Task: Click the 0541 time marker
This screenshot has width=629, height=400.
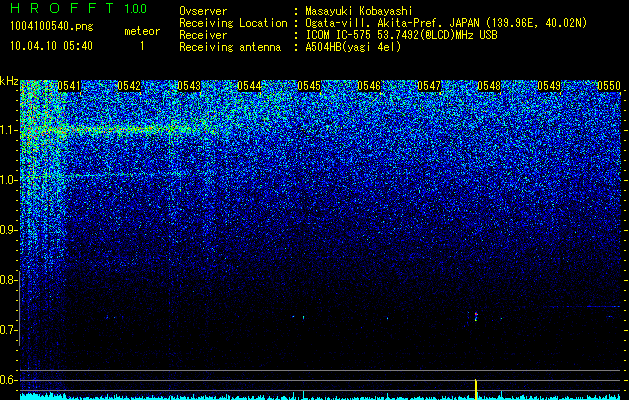Action: click(69, 86)
